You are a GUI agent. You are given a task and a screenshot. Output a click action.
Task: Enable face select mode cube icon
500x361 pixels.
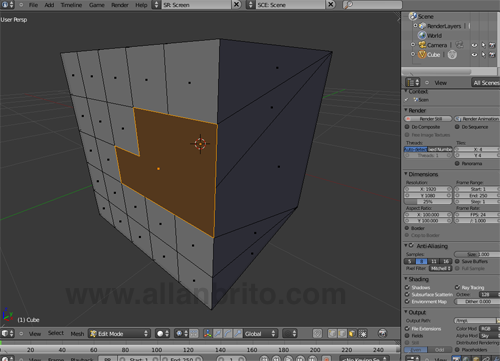352,334
